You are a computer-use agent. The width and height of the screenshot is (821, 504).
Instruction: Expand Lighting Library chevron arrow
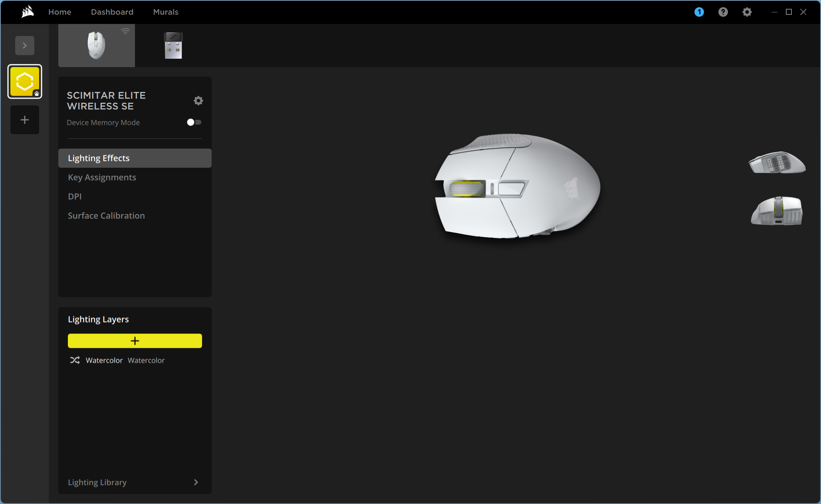tap(196, 482)
